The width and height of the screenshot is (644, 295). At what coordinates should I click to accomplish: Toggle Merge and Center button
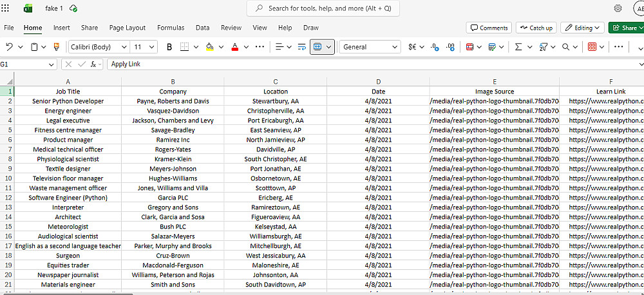tap(317, 47)
